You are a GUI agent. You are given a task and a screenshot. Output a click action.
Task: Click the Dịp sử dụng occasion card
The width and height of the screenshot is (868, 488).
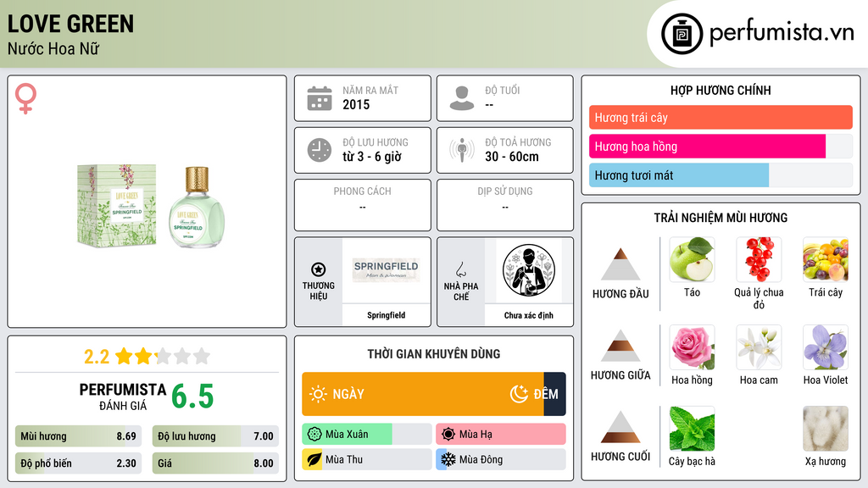tap(505, 205)
